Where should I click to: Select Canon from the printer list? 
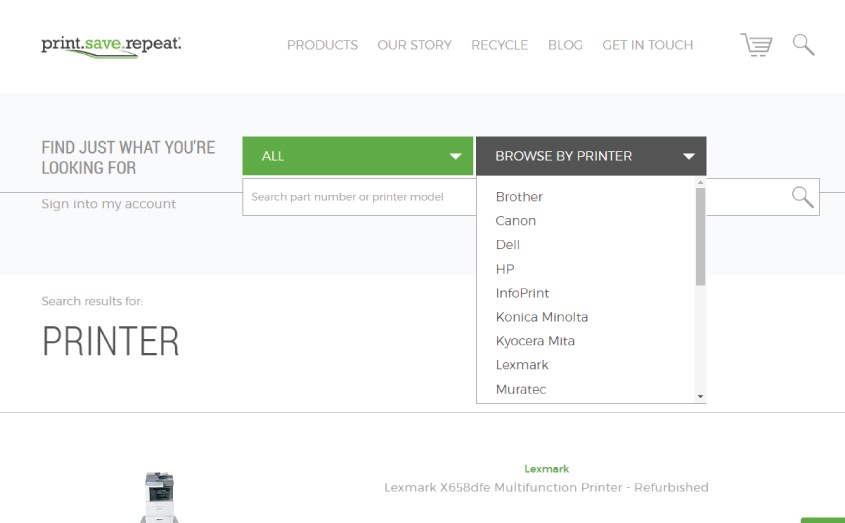click(515, 221)
